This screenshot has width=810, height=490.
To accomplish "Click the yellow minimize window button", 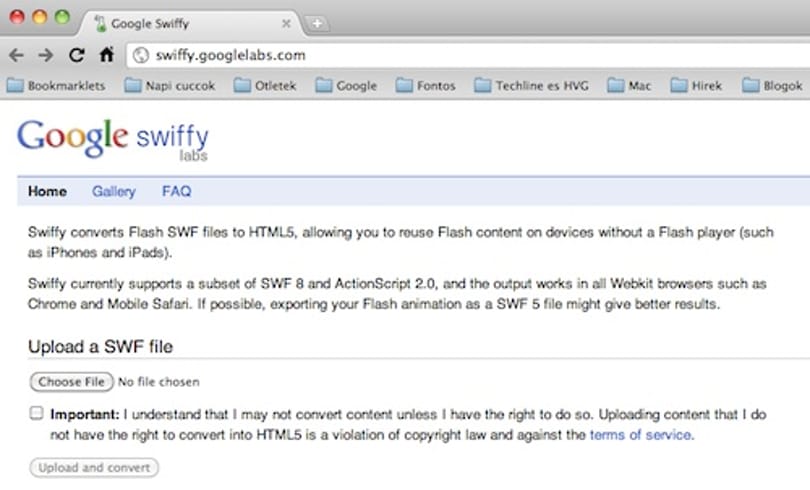I will click(40, 17).
